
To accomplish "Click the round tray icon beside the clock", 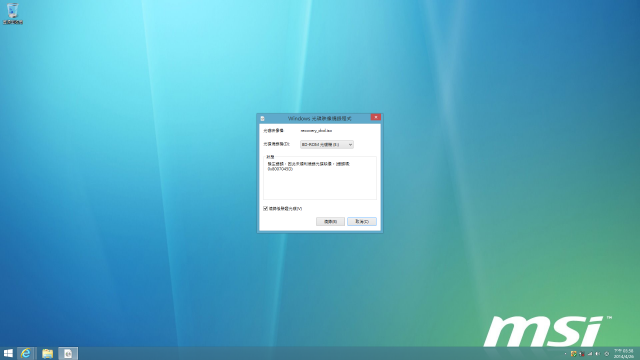I will coord(607,353).
